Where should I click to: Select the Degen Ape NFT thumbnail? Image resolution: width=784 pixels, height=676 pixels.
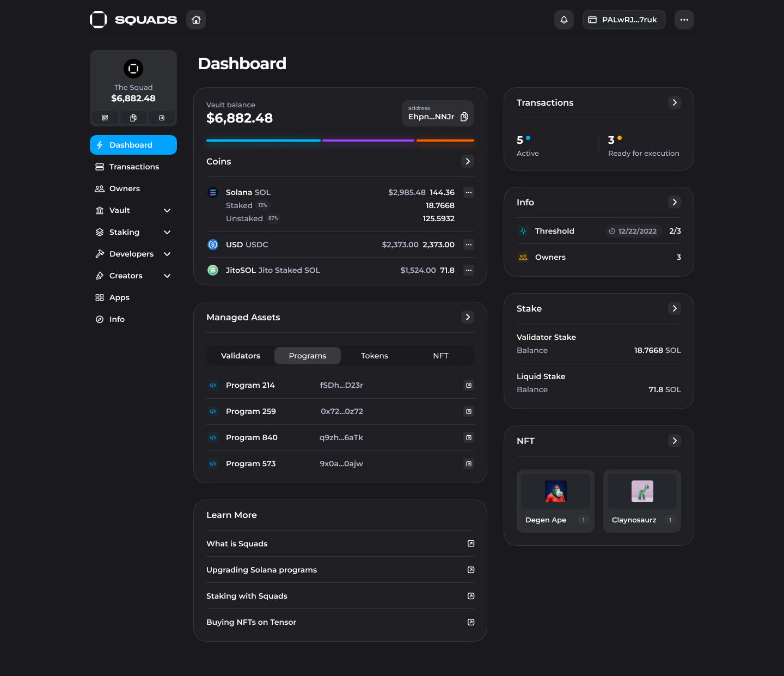555,491
